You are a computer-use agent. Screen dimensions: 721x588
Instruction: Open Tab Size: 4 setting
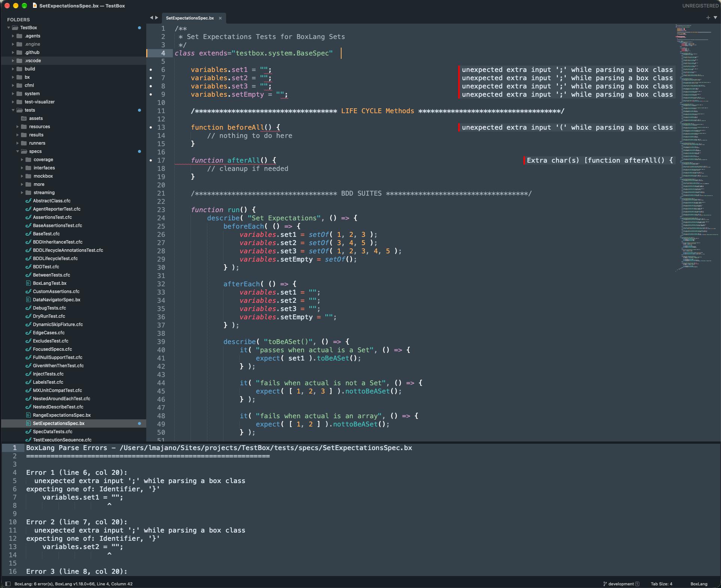661,584
